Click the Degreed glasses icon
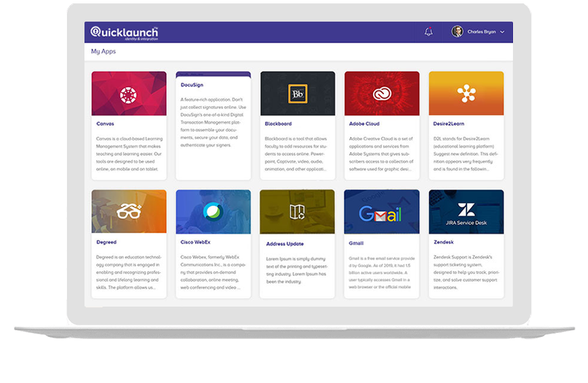 click(x=128, y=211)
